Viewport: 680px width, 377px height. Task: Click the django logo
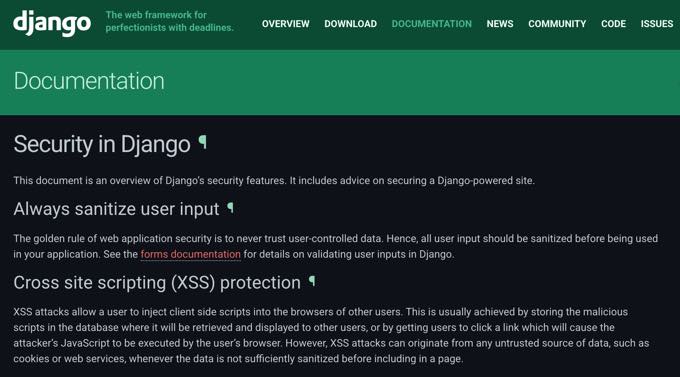(52, 23)
